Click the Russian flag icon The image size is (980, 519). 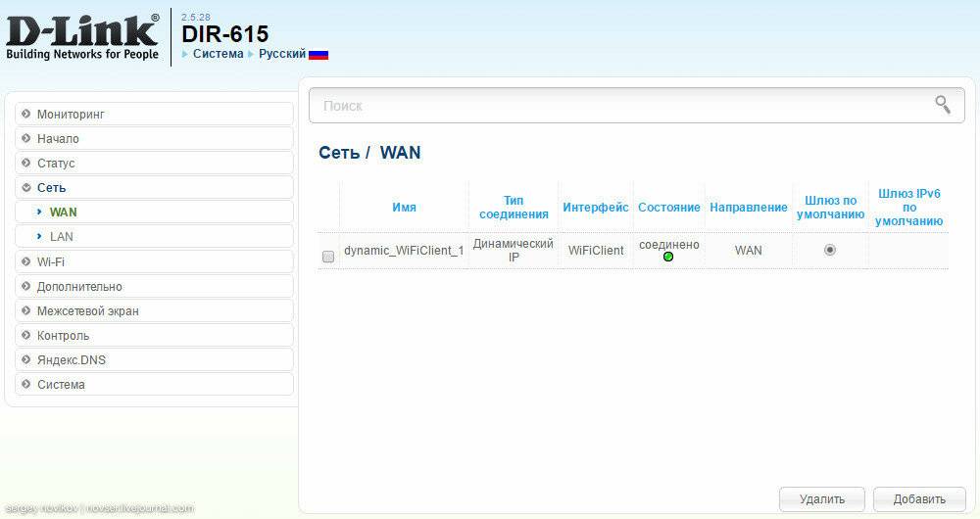318,54
